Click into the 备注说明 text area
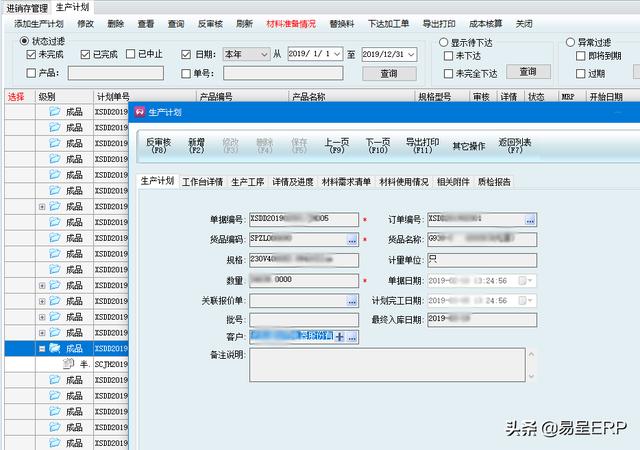640x450 pixels. click(389, 365)
